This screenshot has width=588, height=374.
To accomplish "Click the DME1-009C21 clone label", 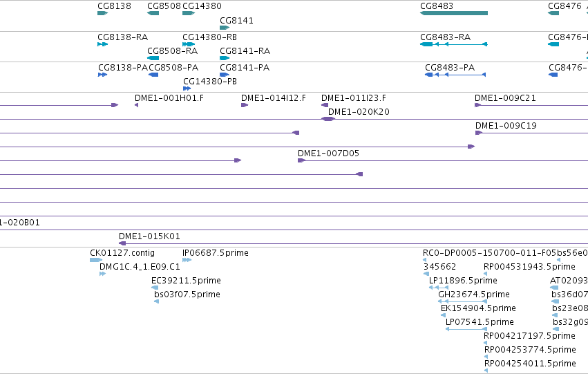I will click(505, 98).
